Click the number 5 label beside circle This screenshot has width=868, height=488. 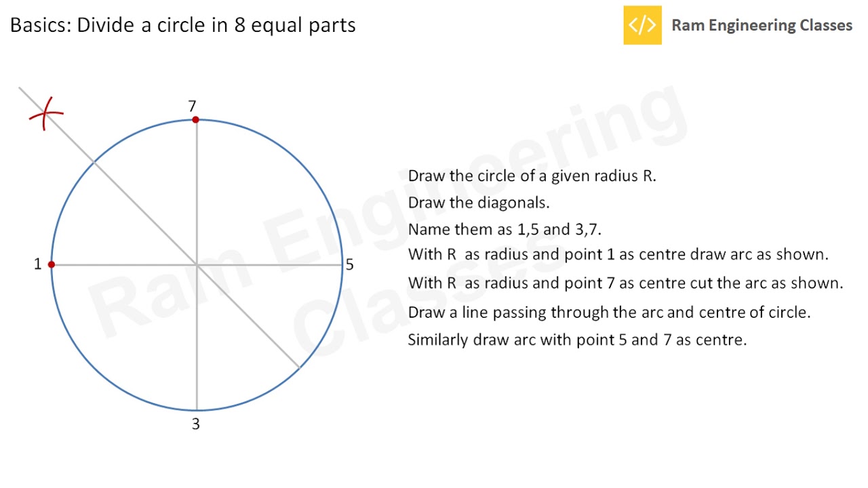point(350,265)
